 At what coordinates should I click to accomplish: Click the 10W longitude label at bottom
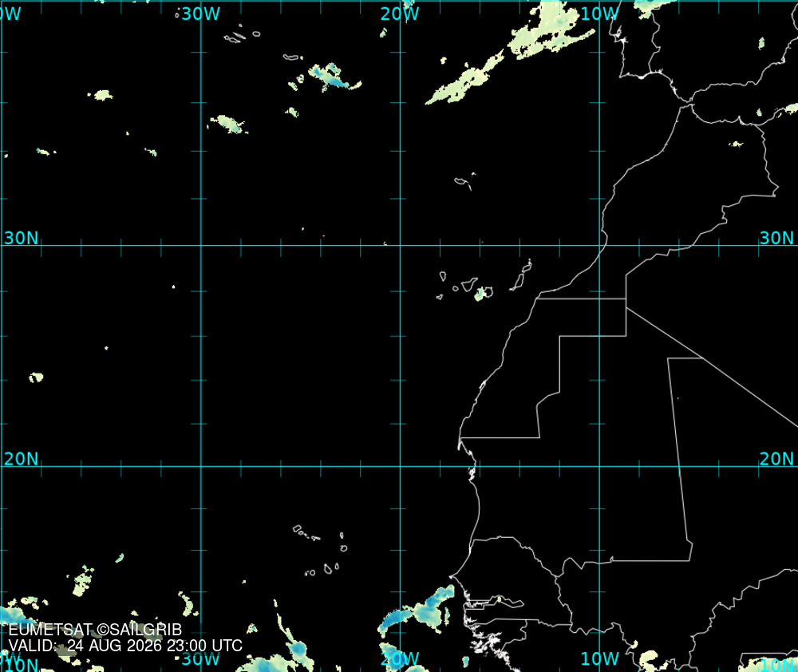point(599,658)
